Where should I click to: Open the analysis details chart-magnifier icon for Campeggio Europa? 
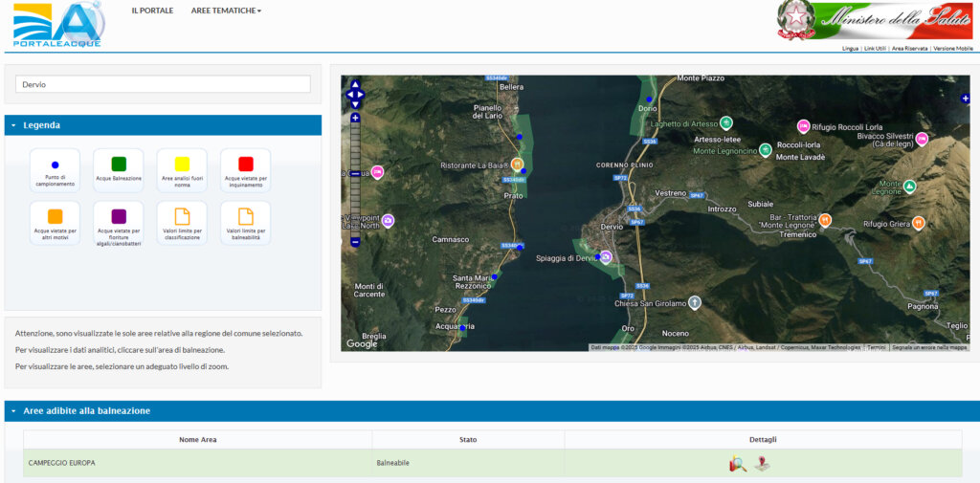click(738, 464)
